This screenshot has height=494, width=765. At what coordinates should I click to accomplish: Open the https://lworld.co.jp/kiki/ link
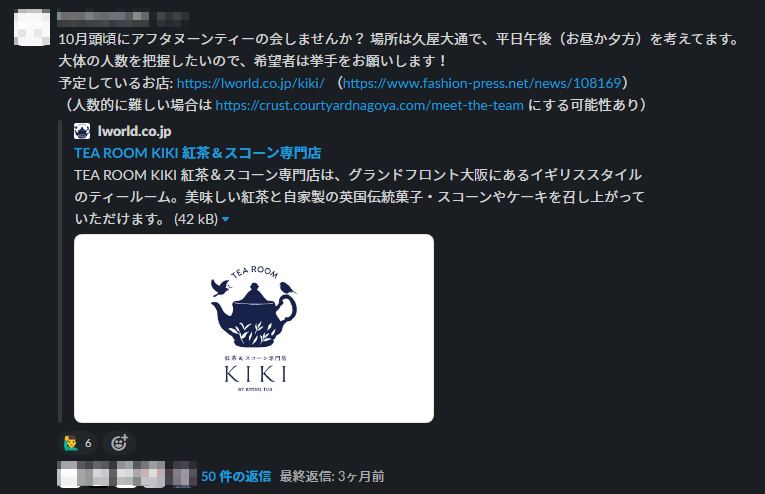(250, 83)
